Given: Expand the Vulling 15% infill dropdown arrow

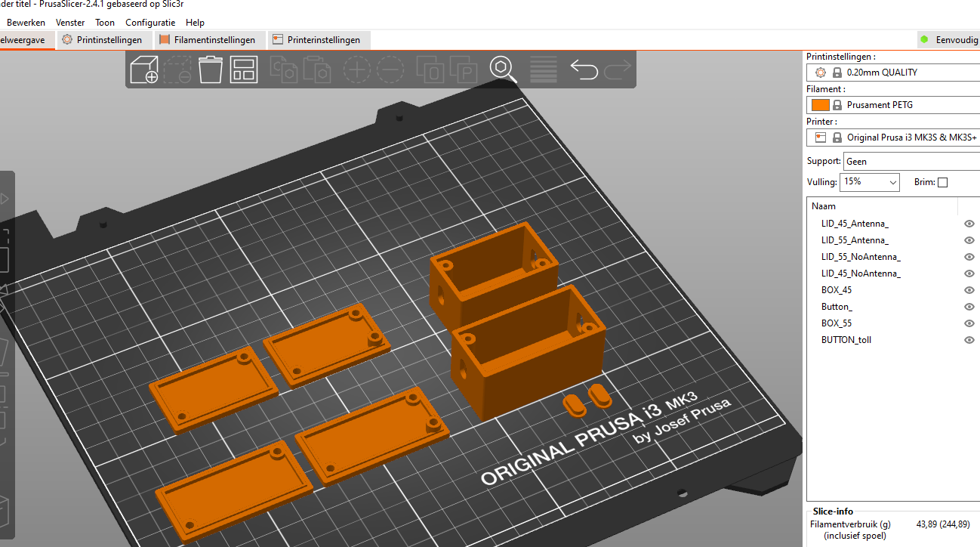Looking at the screenshot, I should coord(893,182).
